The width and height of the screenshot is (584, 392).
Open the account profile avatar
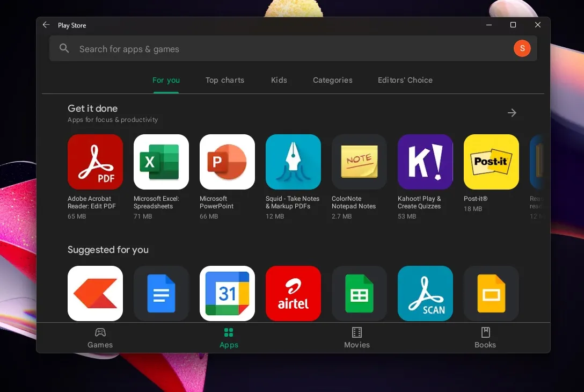522,49
